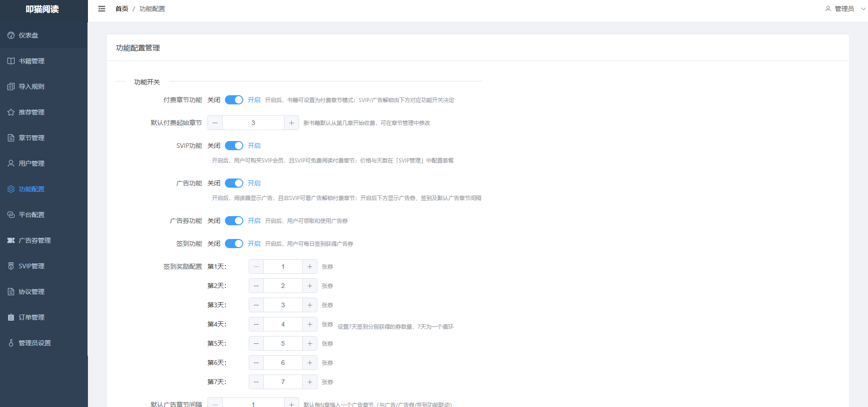Image resolution: width=868 pixels, height=407 pixels.
Task: Click the ticket icon for 广告券管理
Action: point(11,240)
